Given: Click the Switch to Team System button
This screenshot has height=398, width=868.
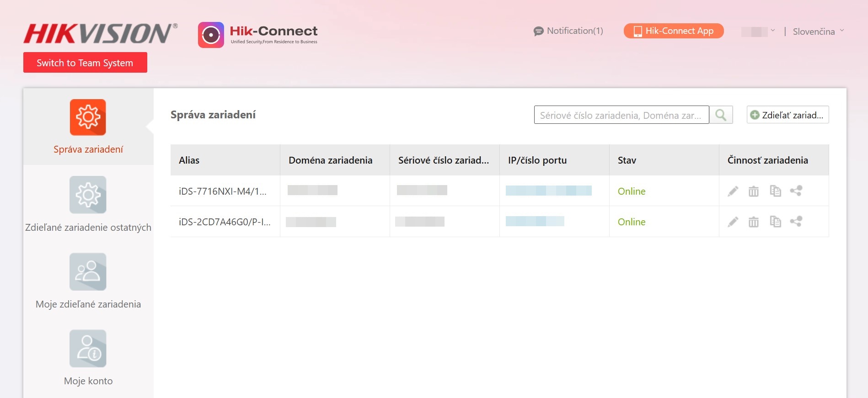Looking at the screenshot, I should (85, 63).
